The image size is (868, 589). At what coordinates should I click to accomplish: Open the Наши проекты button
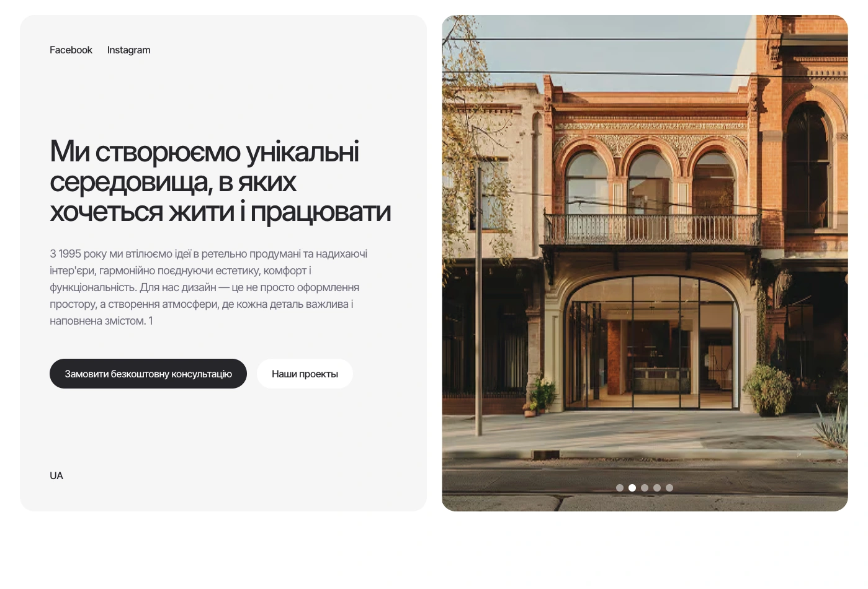(305, 374)
